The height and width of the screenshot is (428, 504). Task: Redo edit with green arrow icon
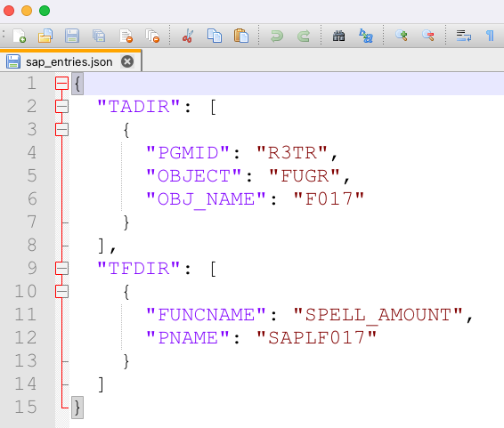[x=303, y=36]
